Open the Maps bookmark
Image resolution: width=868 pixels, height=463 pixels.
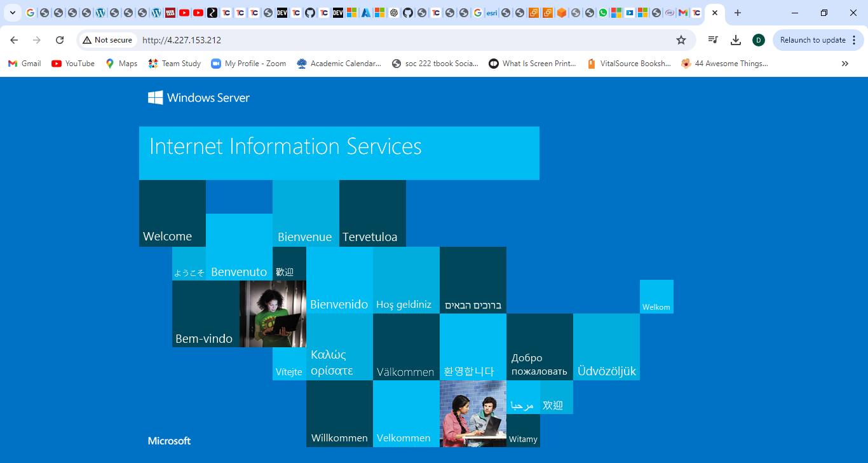point(121,64)
